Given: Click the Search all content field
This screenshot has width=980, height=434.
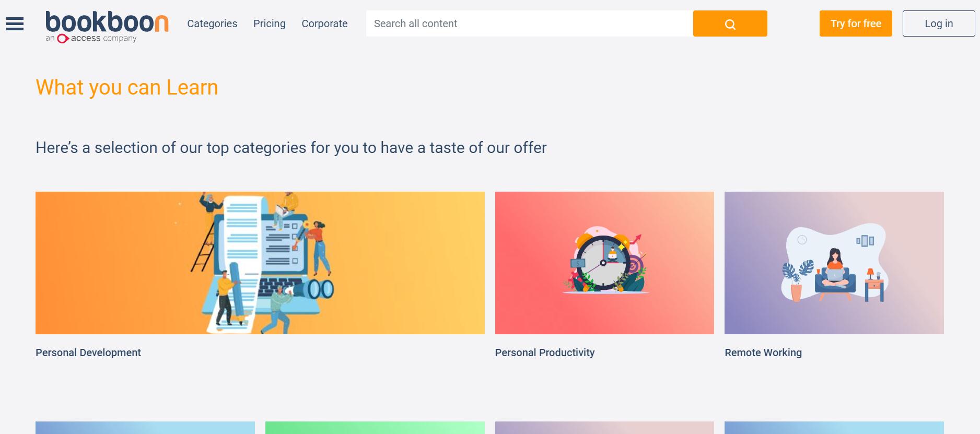Looking at the screenshot, I should pos(522,24).
